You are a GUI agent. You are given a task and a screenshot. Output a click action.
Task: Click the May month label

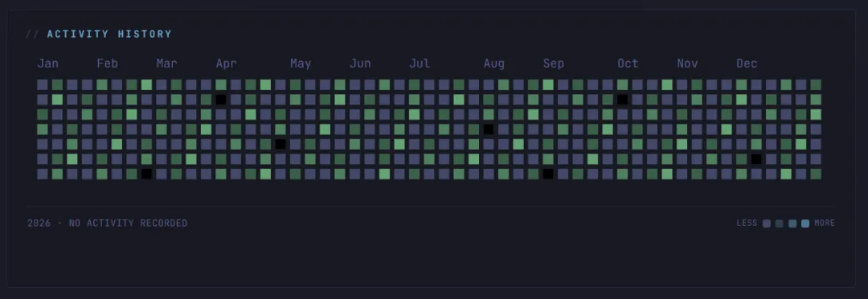301,63
